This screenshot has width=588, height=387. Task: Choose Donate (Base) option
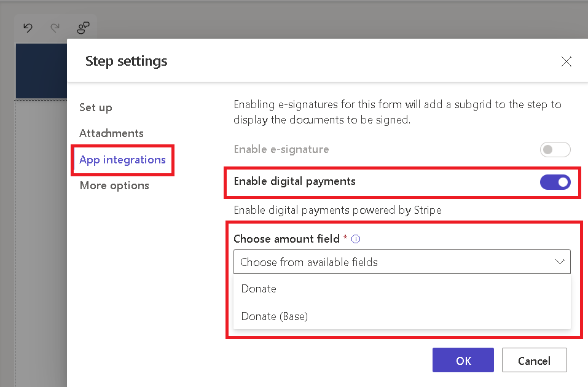pyautogui.click(x=274, y=316)
